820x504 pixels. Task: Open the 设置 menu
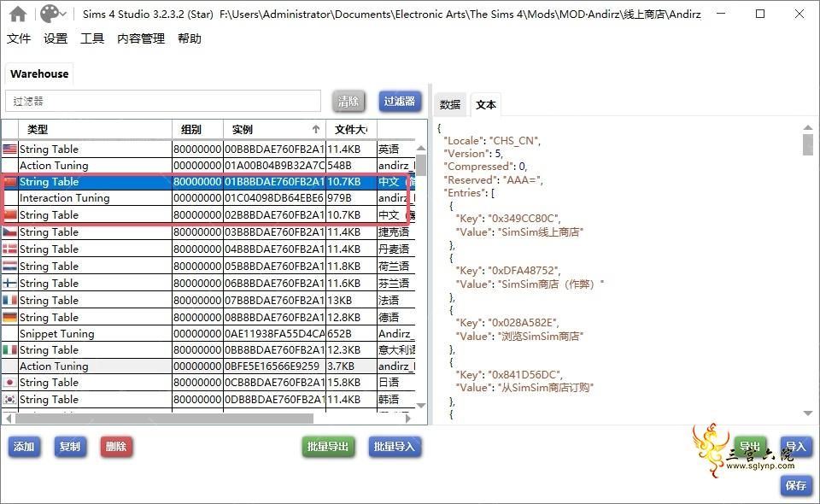56,38
